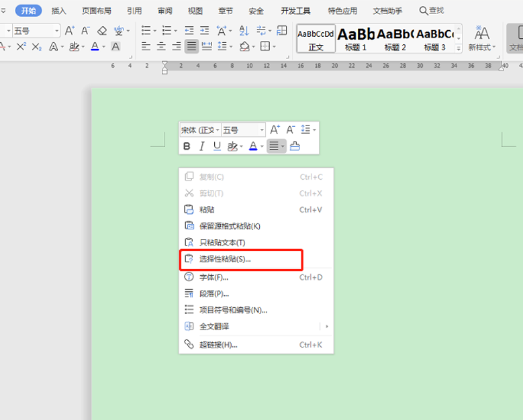Viewport: 523px width, 420px height.
Task: Click format painter in mini toolbar
Action: [x=295, y=146]
